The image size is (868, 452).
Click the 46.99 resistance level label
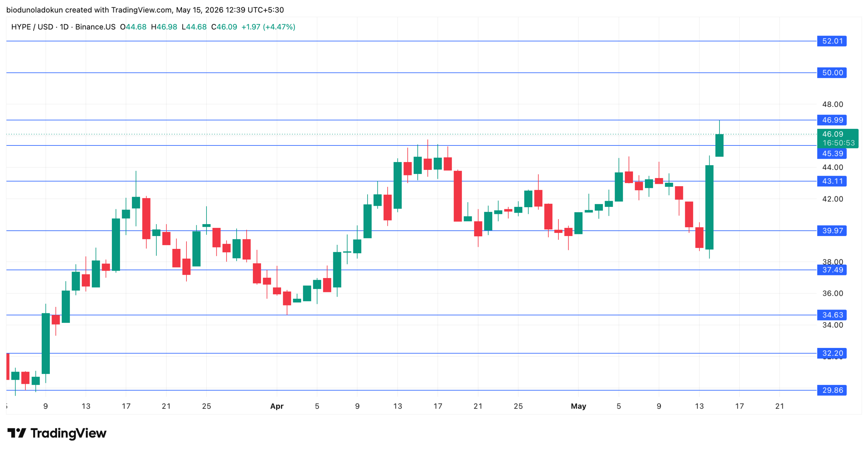pos(831,120)
